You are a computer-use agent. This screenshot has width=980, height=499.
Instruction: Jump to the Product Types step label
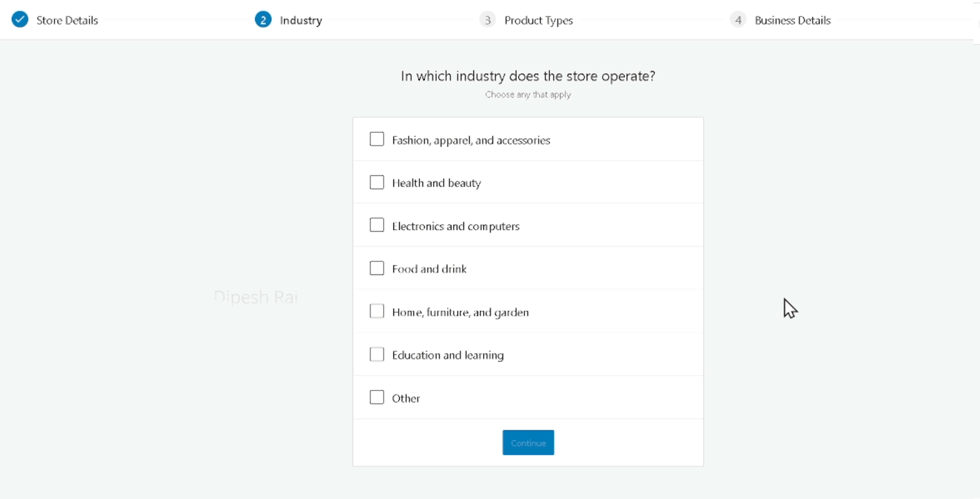pos(538,20)
